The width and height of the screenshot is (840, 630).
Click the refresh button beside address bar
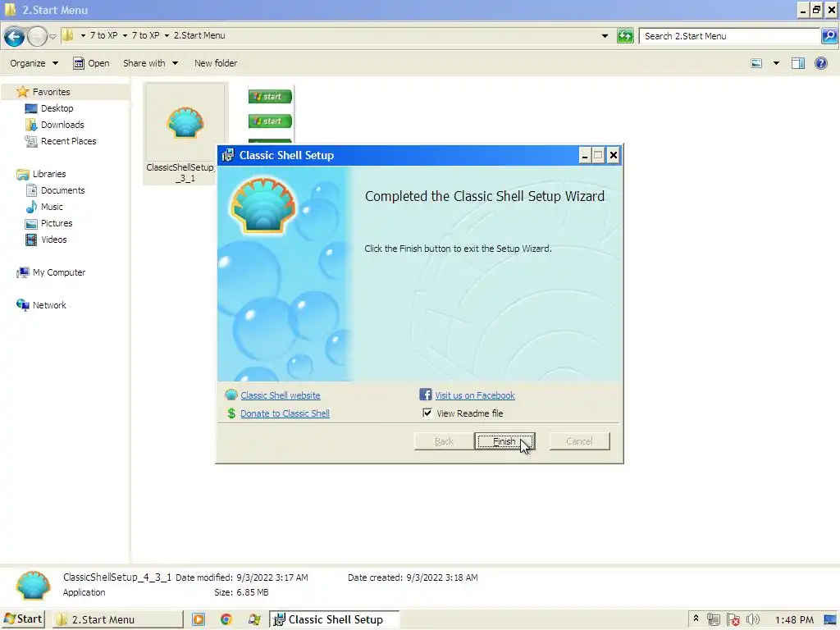625,36
